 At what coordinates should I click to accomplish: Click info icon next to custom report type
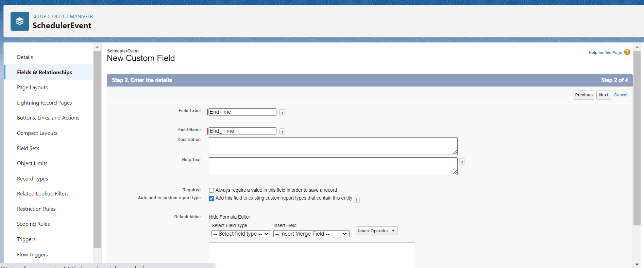tap(356, 200)
